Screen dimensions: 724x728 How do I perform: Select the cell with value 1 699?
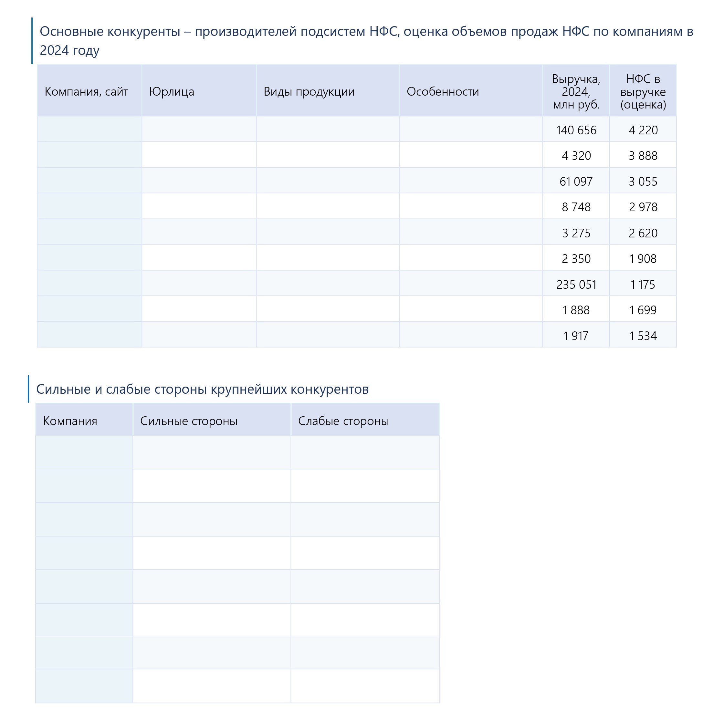pos(643,310)
